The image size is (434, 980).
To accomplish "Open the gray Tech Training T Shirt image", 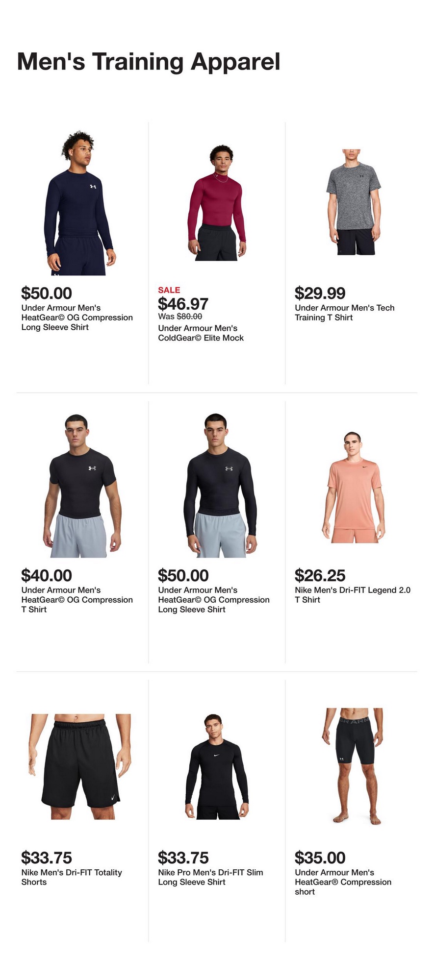I will click(354, 202).
